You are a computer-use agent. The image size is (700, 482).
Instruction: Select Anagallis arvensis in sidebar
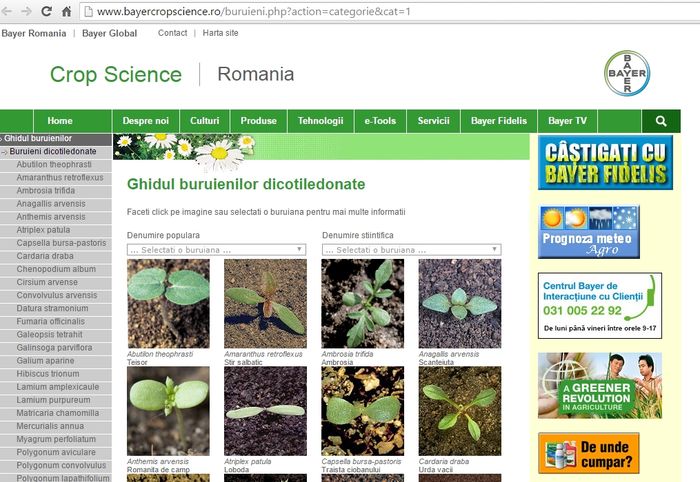pyautogui.click(x=56, y=204)
